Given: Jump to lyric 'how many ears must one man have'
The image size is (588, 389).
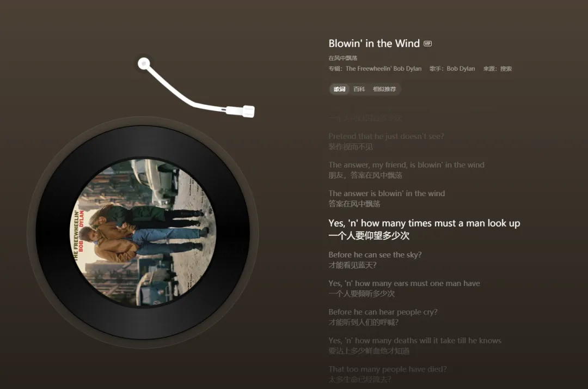Looking at the screenshot, I should tap(404, 283).
